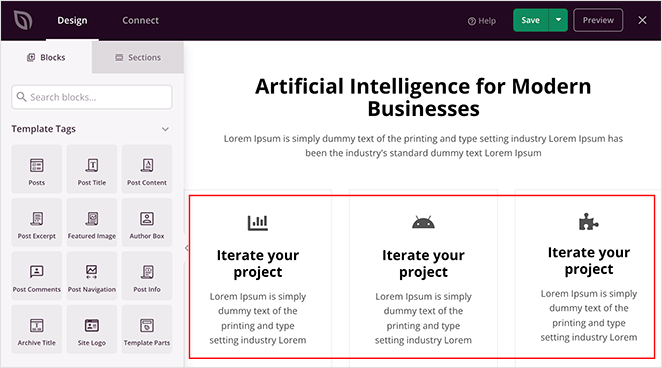Viewport: 662px width, 368px height.
Task: Select the Android robot icon in middle column
Action: [x=423, y=222]
